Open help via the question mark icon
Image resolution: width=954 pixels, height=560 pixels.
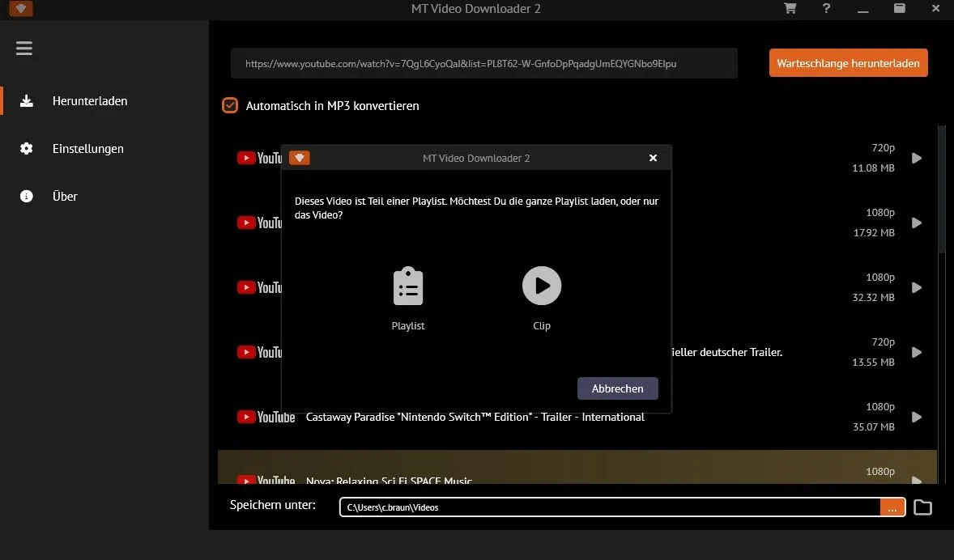(825, 9)
